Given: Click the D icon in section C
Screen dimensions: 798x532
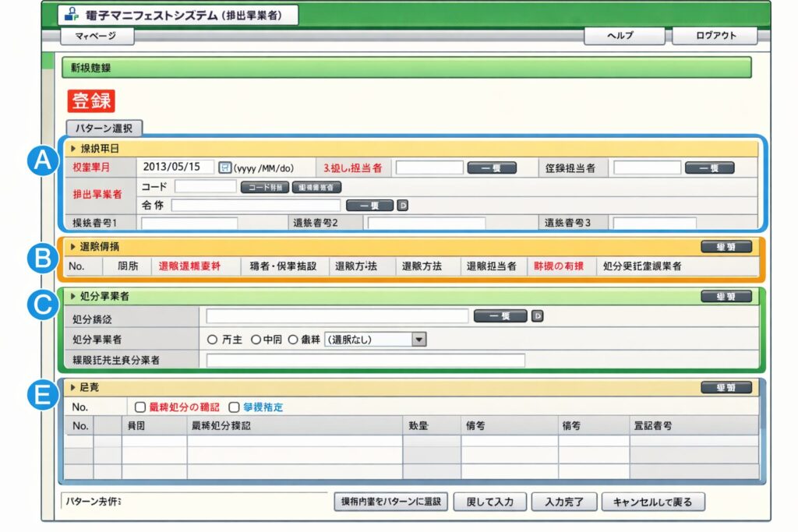Looking at the screenshot, I should click(x=537, y=315).
